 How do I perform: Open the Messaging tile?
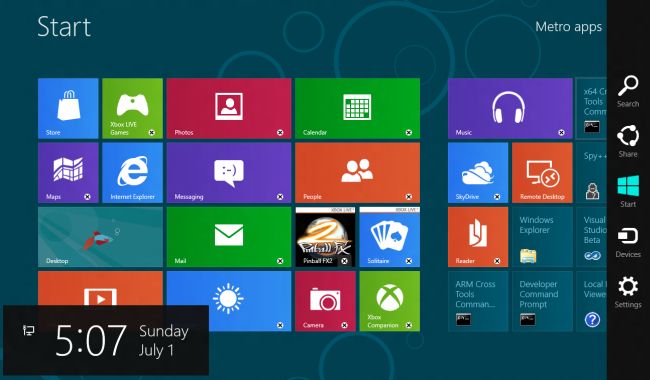pyautogui.click(x=229, y=172)
